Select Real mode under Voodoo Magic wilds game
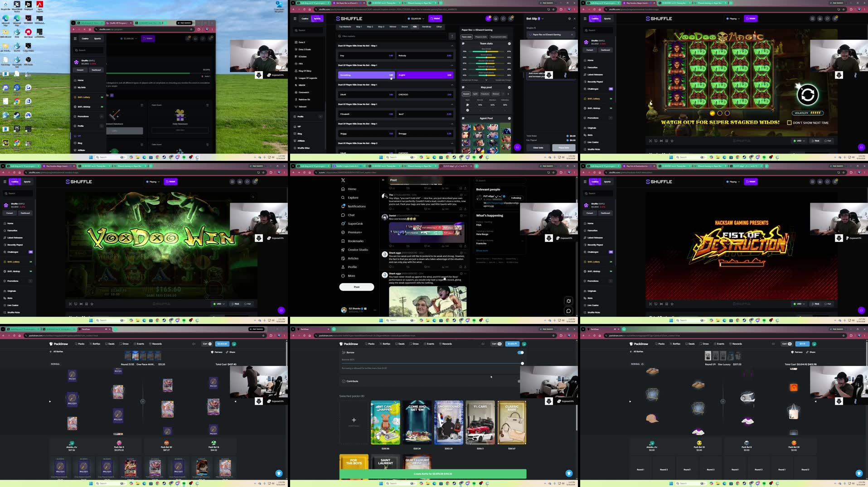The height and width of the screenshot is (487, 868). click(x=816, y=141)
